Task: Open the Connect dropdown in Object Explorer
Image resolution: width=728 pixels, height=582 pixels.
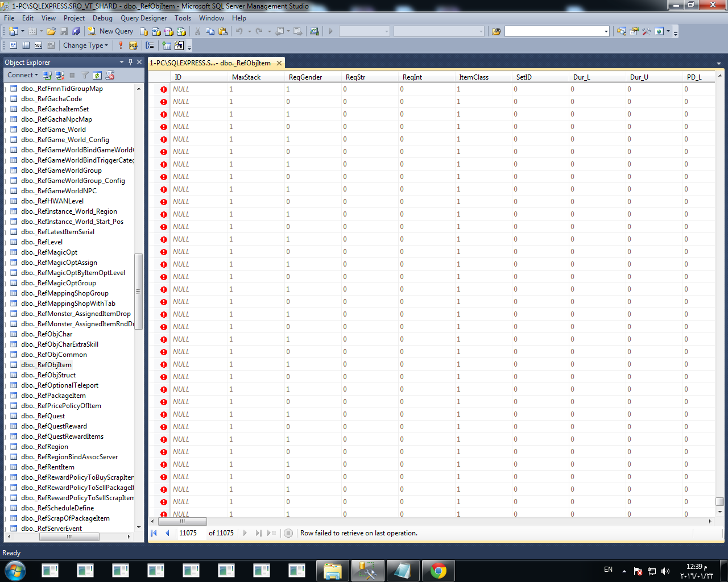Action: click(23, 75)
